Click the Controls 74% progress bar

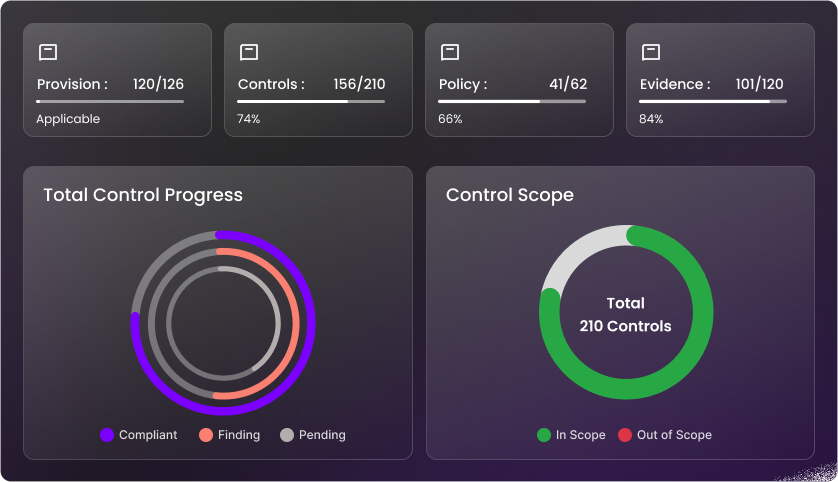tap(311, 101)
